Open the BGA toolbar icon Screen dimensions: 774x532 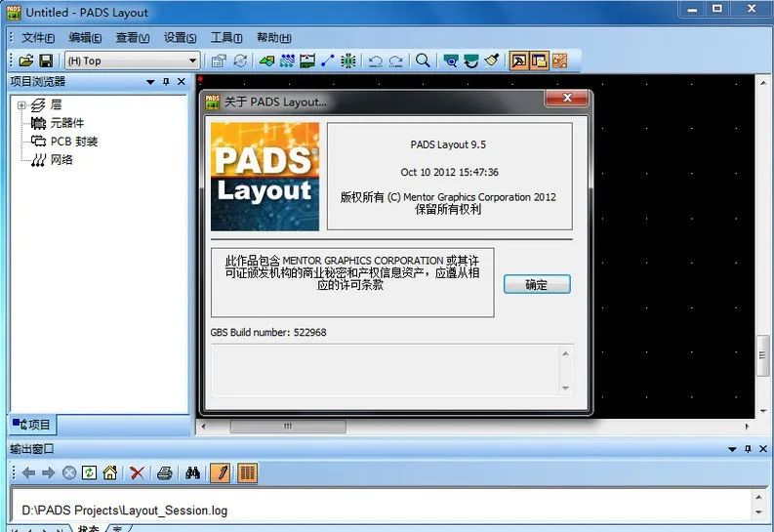(x=348, y=61)
